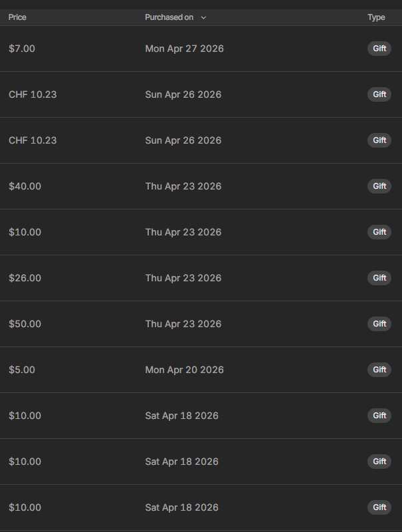
Task: Click Gift badge on $26.00 row
Action: click(379, 278)
